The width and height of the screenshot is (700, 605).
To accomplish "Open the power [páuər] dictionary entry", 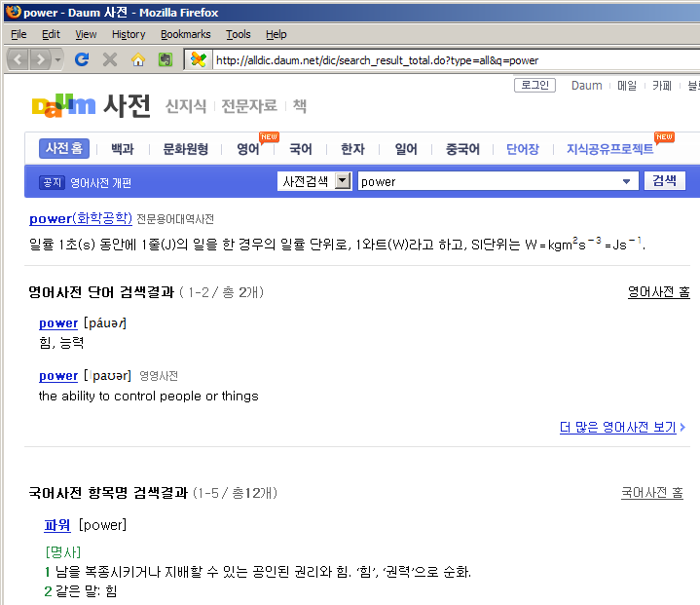I will (x=58, y=322).
